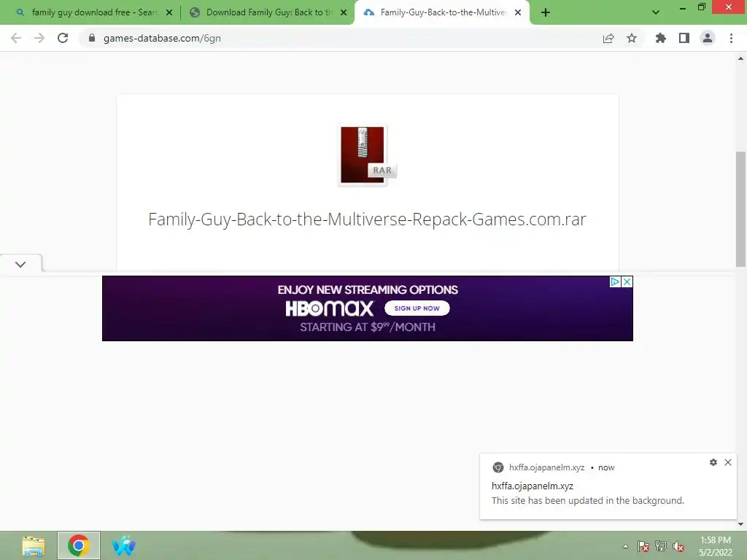This screenshot has width=747, height=560.
Task: Reload the page with the refresh icon
Action: (x=63, y=38)
